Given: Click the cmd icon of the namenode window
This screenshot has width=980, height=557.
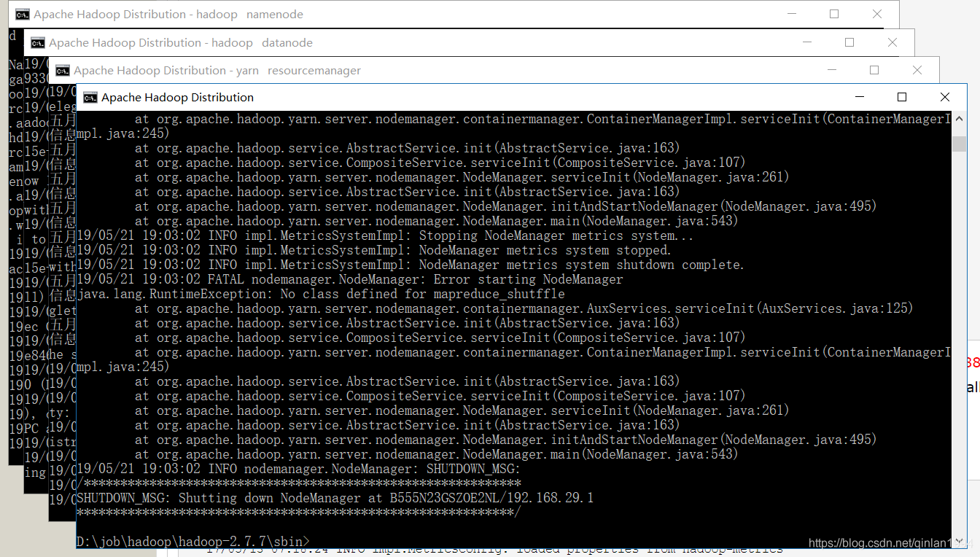Looking at the screenshot, I should click(23, 15).
